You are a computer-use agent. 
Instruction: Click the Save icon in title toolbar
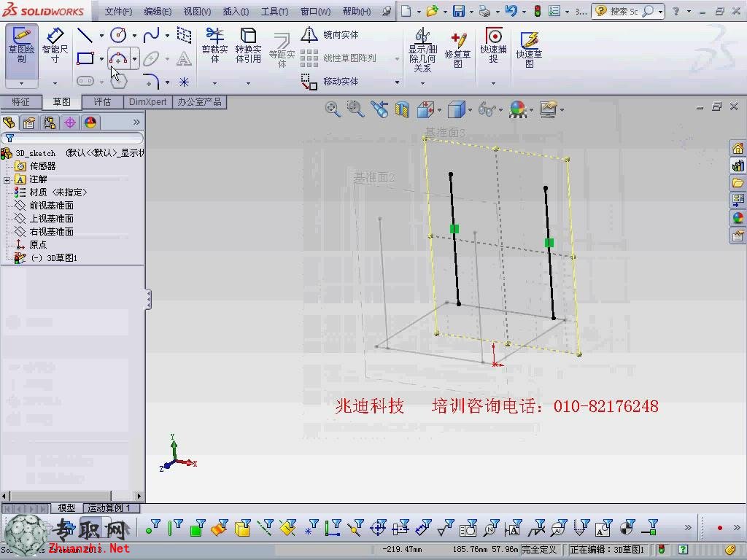pos(459,11)
